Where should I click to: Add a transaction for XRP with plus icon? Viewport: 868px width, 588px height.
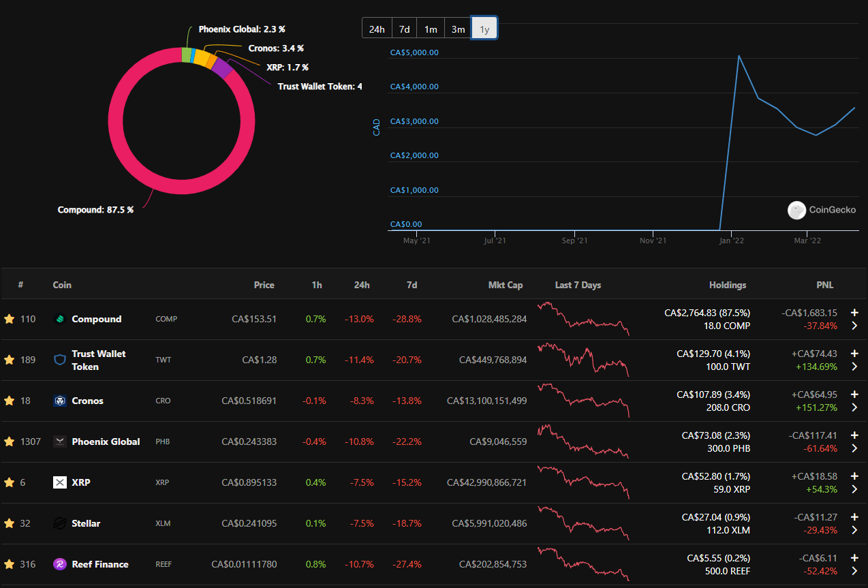(854, 476)
